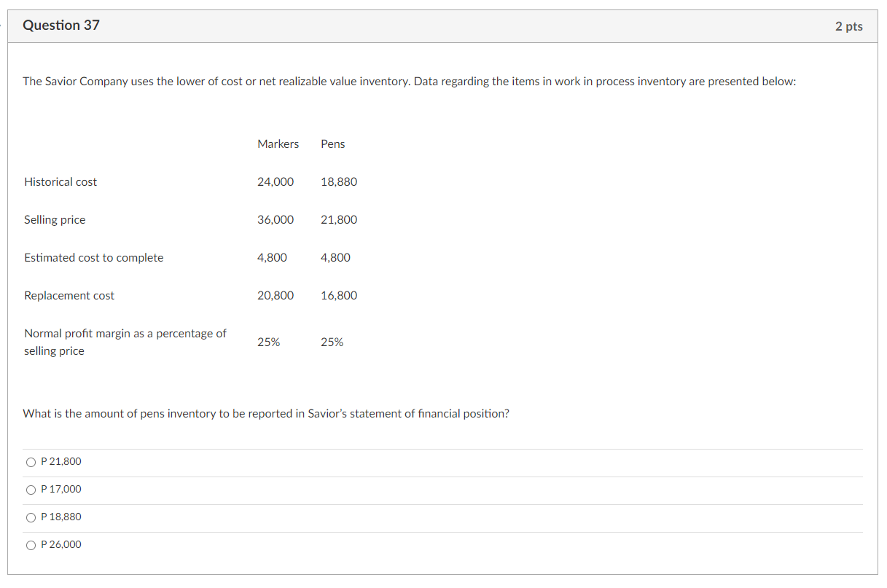Click the answer label text P 26,000

click(x=62, y=544)
